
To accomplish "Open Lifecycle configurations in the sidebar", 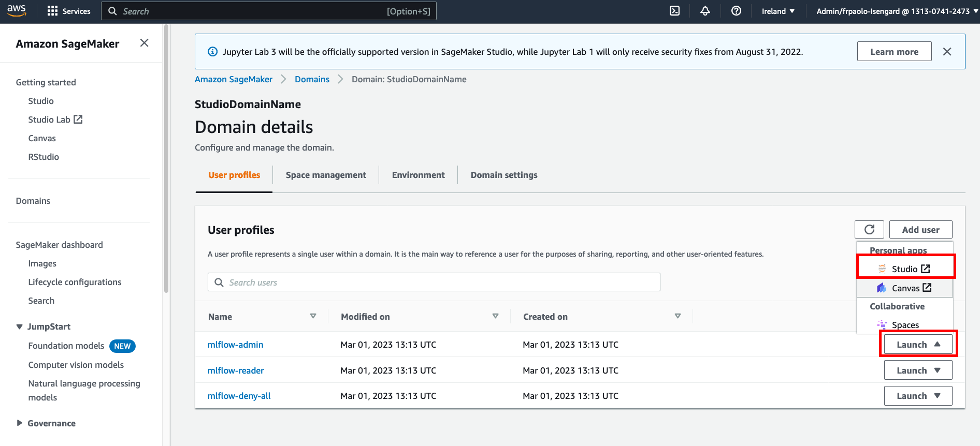I will pyautogui.click(x=75, y=282).
